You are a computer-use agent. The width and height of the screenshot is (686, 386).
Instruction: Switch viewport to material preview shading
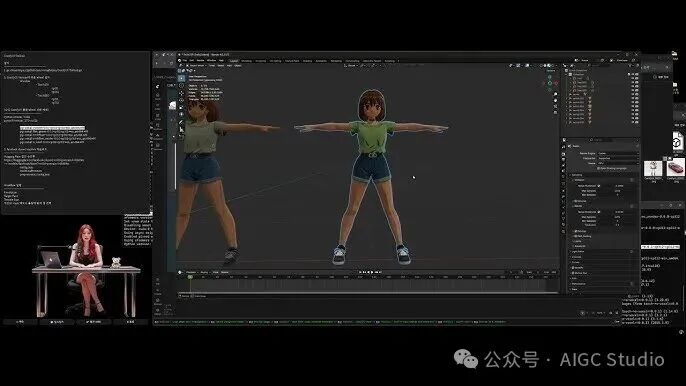coord(549,66)
